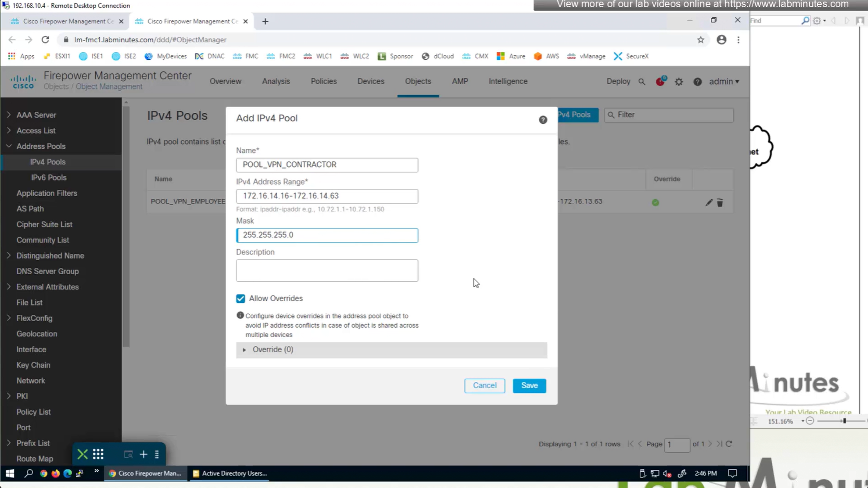Screen dimensions: 868x488
Task: Delete POOL_VPN_EMPLOYEE using the trash icon
Action: click(x=720, y=202)
